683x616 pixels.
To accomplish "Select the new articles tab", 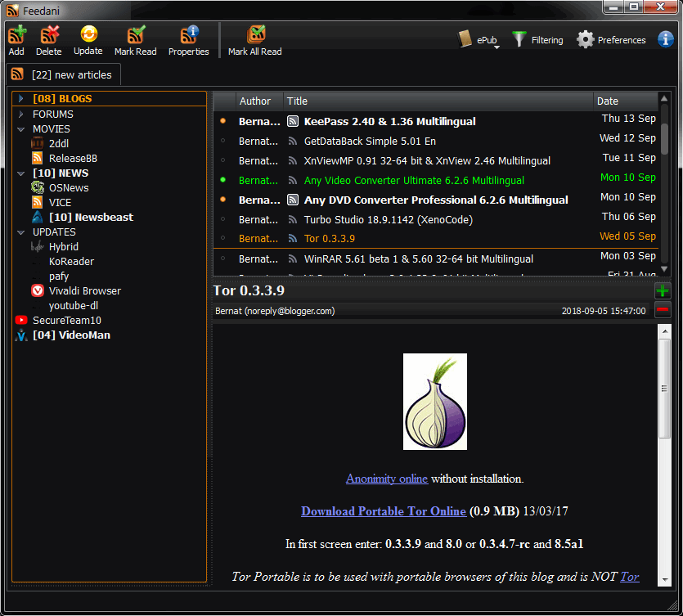I will 64,74.
